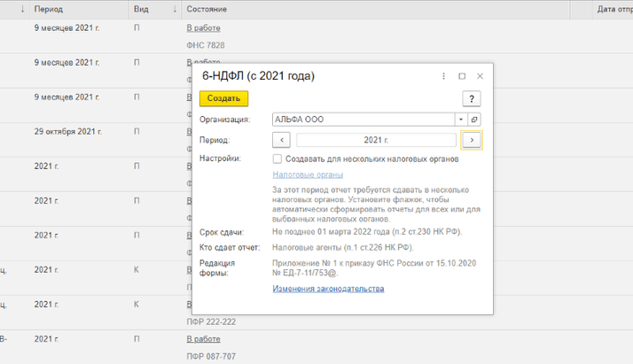Go to the next period with right arrow
The height and width of the screenshot is (364, 633).
coord(472,140)
